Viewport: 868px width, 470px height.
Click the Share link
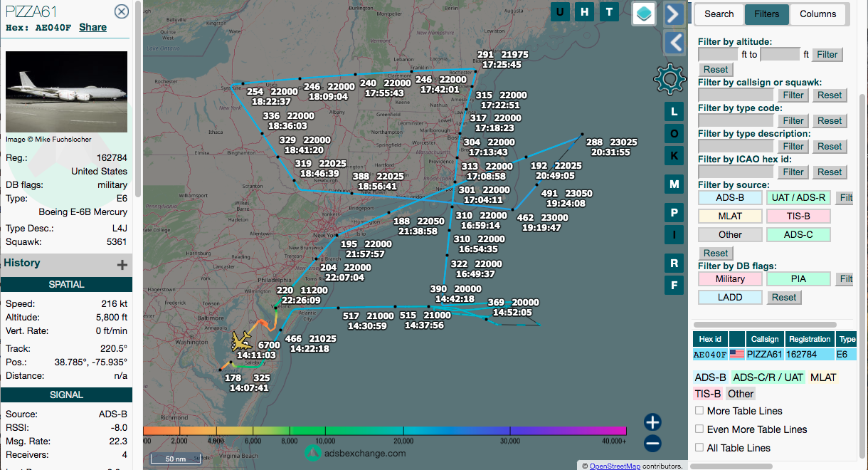click(x=92, y=27)
